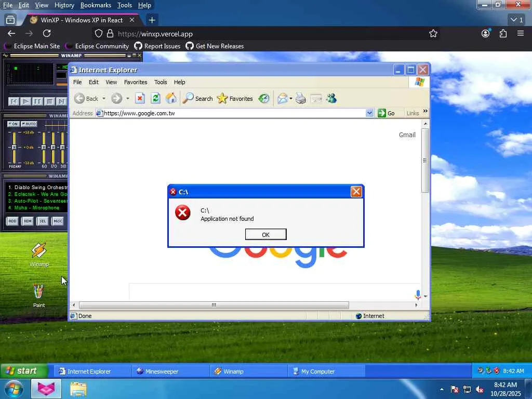Switch to My Computer in XP taskbar

click(326, 371)
